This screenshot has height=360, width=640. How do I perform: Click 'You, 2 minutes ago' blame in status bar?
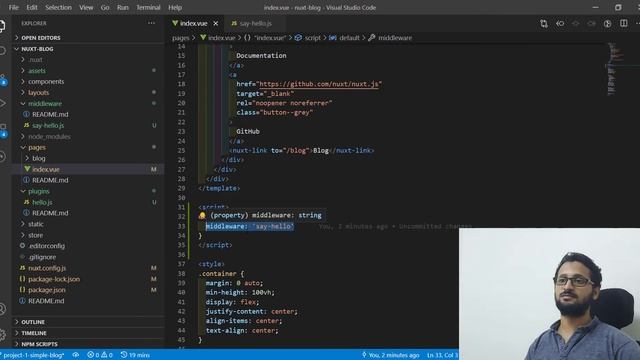(x=391, y=355)
